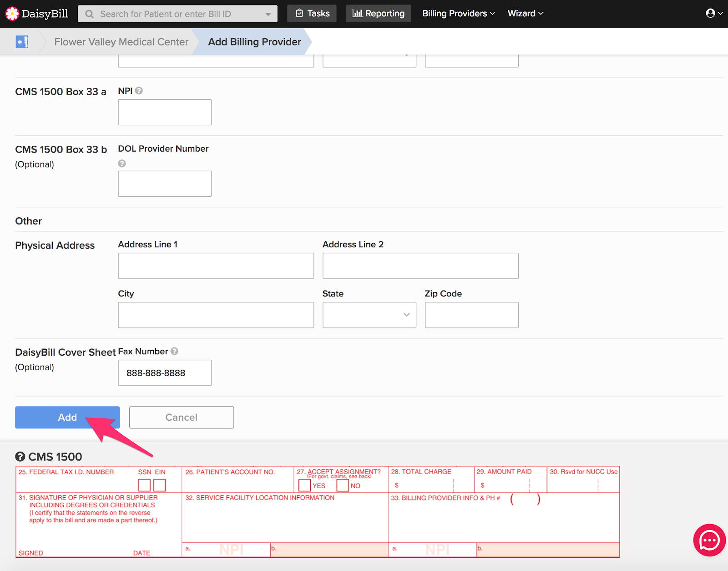Image resolution: width=728 pixels, height=571 pixels.
Task: Click the Address Line 1 field
Action: coord(216,266)
